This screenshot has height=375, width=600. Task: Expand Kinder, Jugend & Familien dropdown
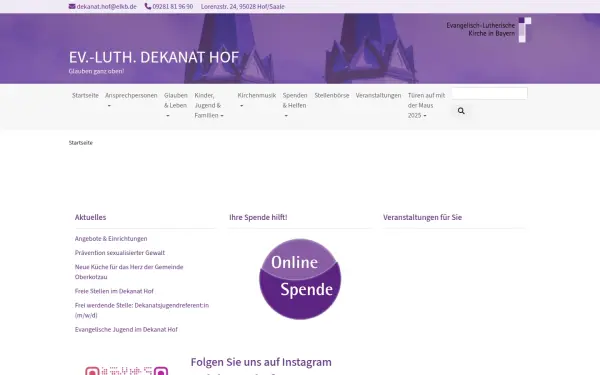click(x=209, y=105)
